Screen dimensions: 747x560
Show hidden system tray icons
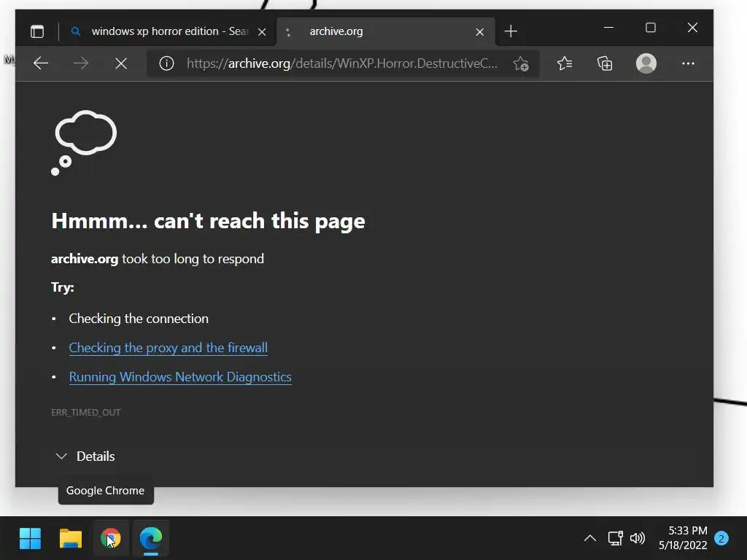tap(589, 539)
